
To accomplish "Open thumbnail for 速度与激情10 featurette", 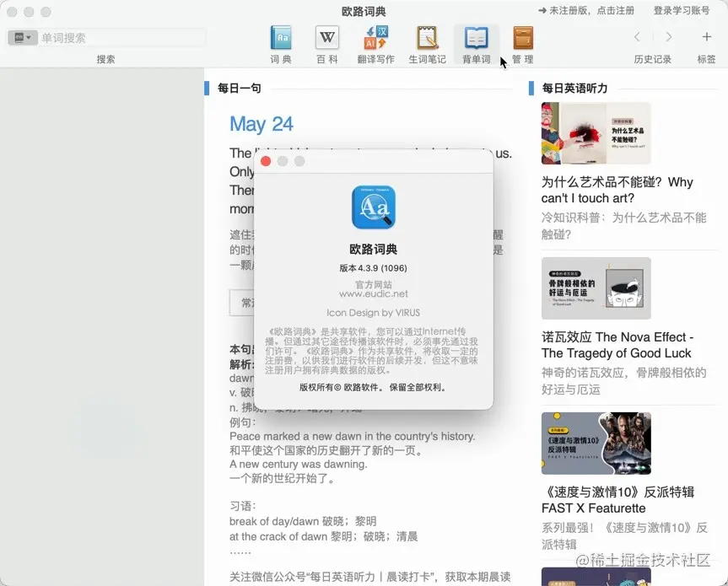I will [x=596, y=444].
